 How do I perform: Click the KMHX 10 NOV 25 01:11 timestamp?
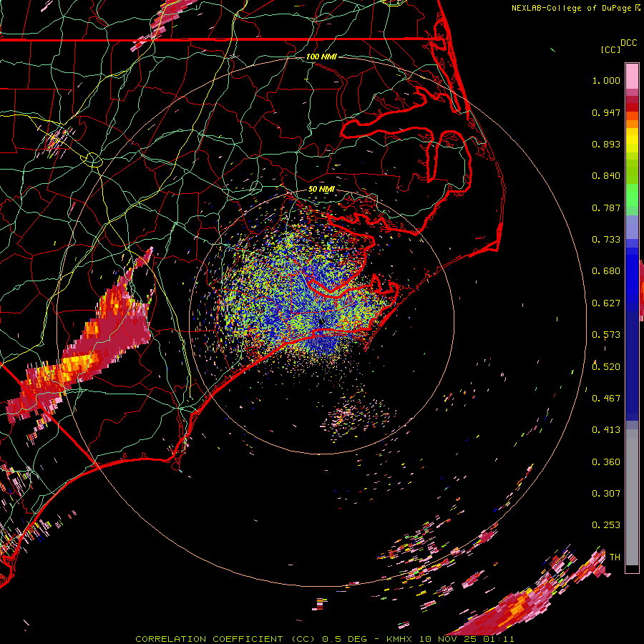450,639
